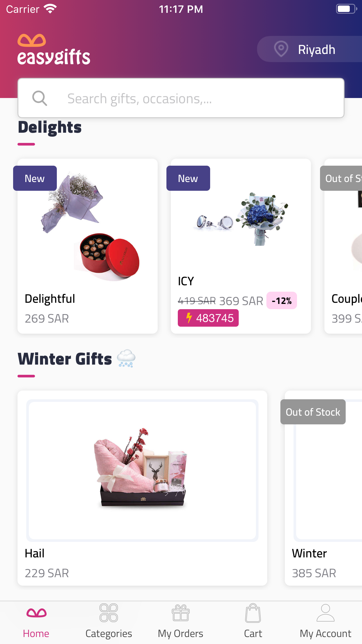Tap the New badge on ICY card

click(x=188, y=178)
